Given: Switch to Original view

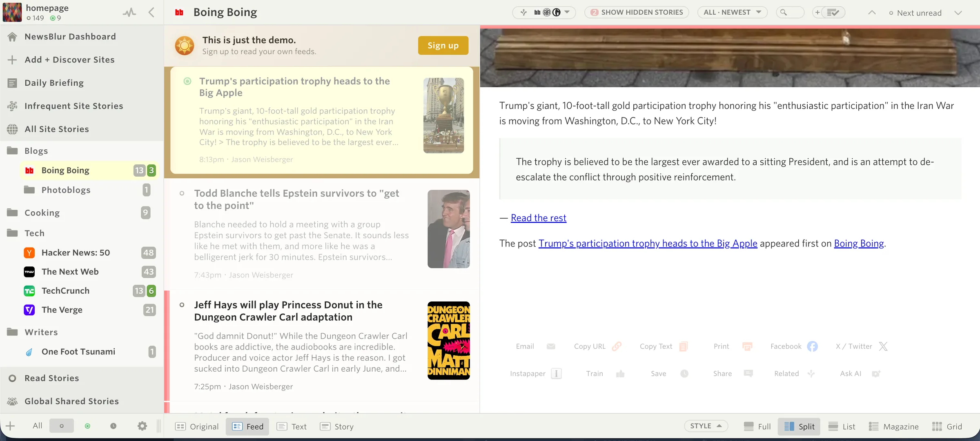Looking at the screenshot, I should [197, 426].
